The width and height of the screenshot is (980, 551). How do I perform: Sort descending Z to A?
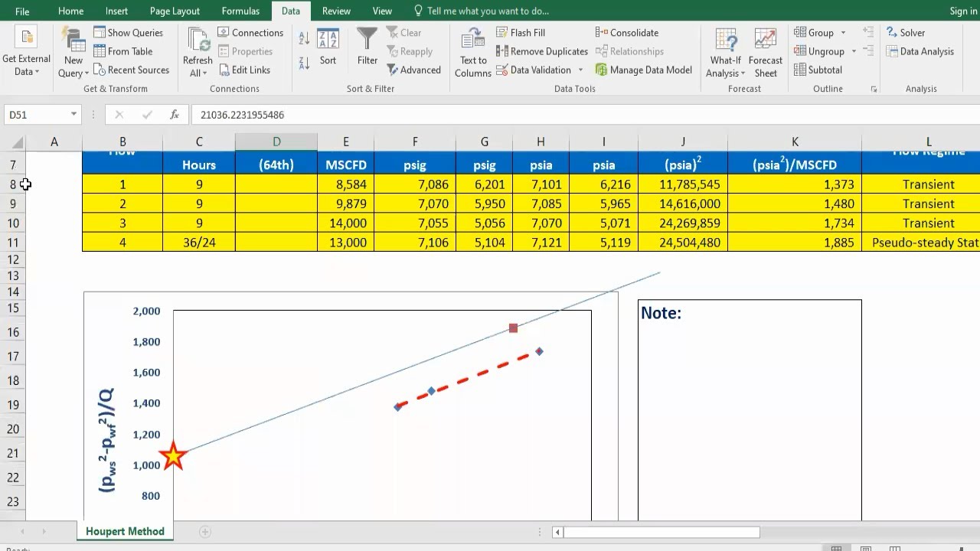(304, 62)
